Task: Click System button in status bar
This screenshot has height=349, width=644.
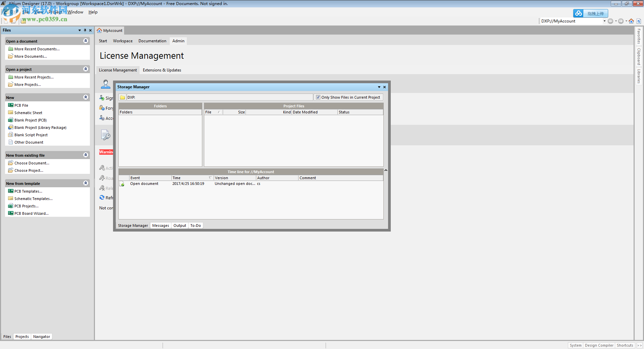Action: (576, 345)
